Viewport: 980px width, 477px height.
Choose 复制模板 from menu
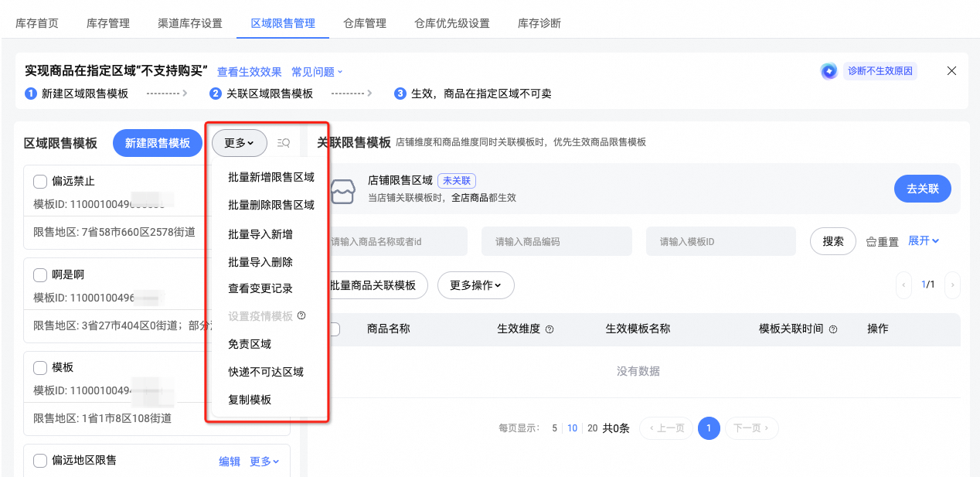(250, 400)
